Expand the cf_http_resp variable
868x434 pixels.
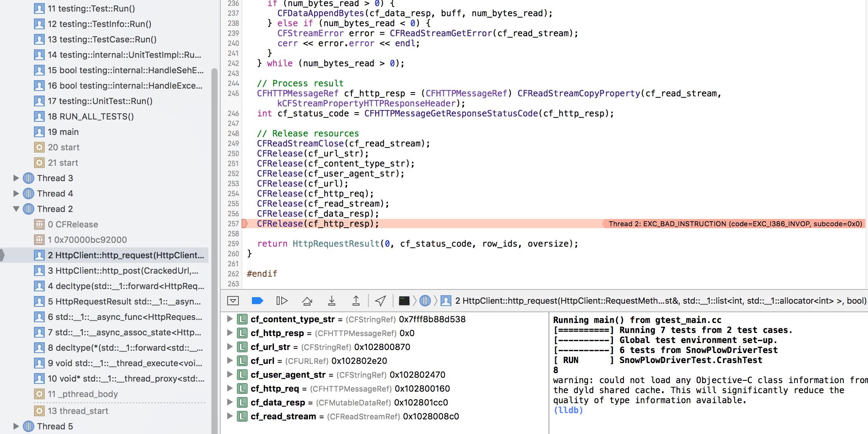point(230,333)
